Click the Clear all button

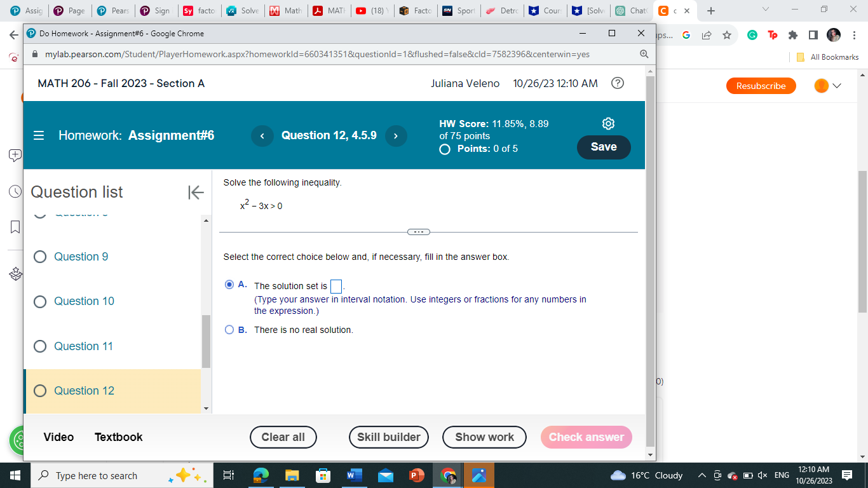[283, 437]
